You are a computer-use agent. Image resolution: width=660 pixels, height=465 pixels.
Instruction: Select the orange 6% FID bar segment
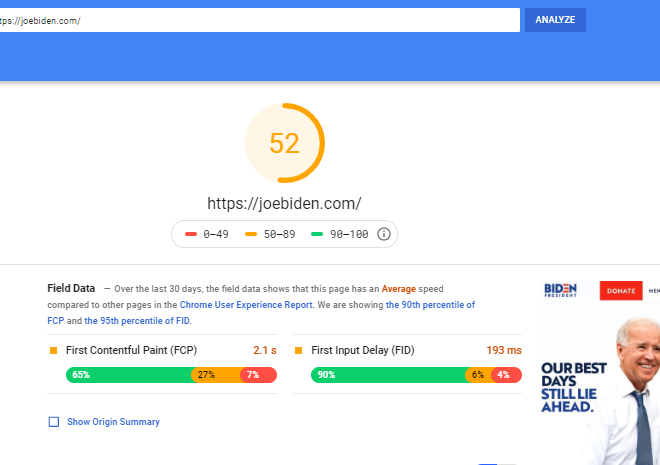pos(479,375)
